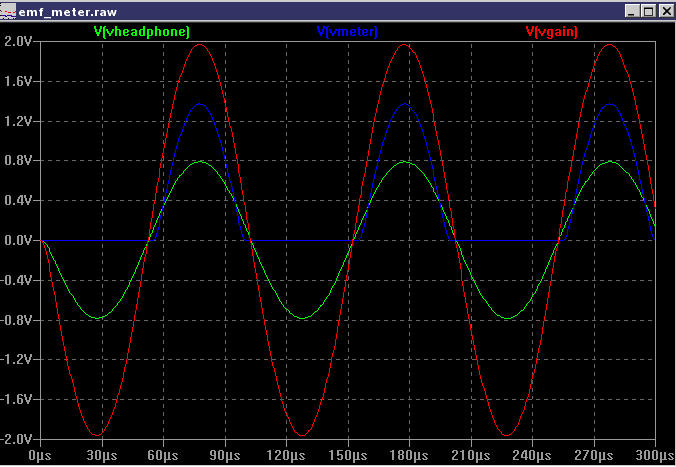The height and width of the screenshot is (467, 676).
Task: Click the 120µs time axis label
Action: click(286, 455)
